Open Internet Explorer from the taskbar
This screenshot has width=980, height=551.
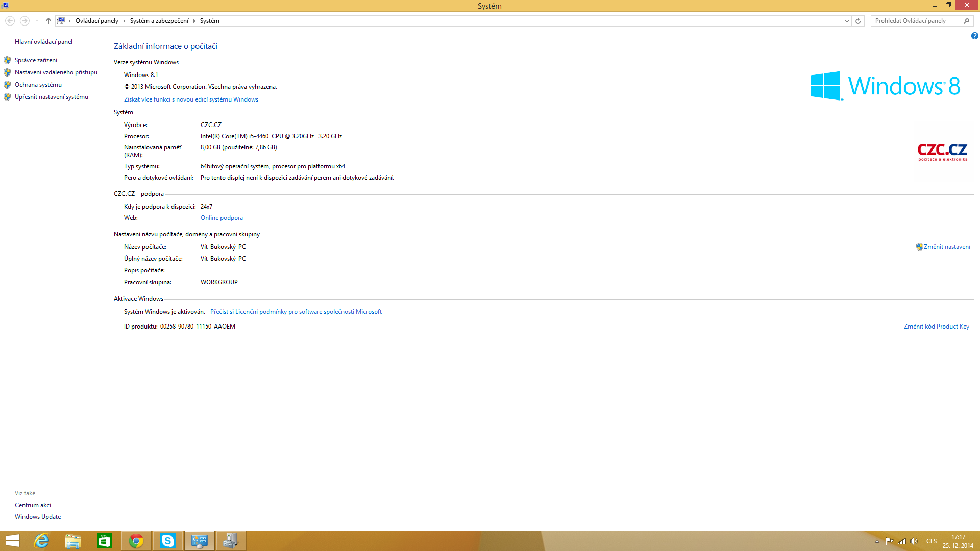pos(41,541)
